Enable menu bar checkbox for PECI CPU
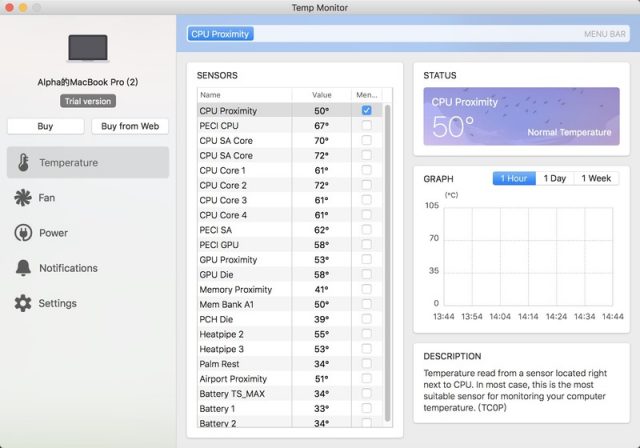This screenshot has height=448, width=640. [x=367, y=125]
